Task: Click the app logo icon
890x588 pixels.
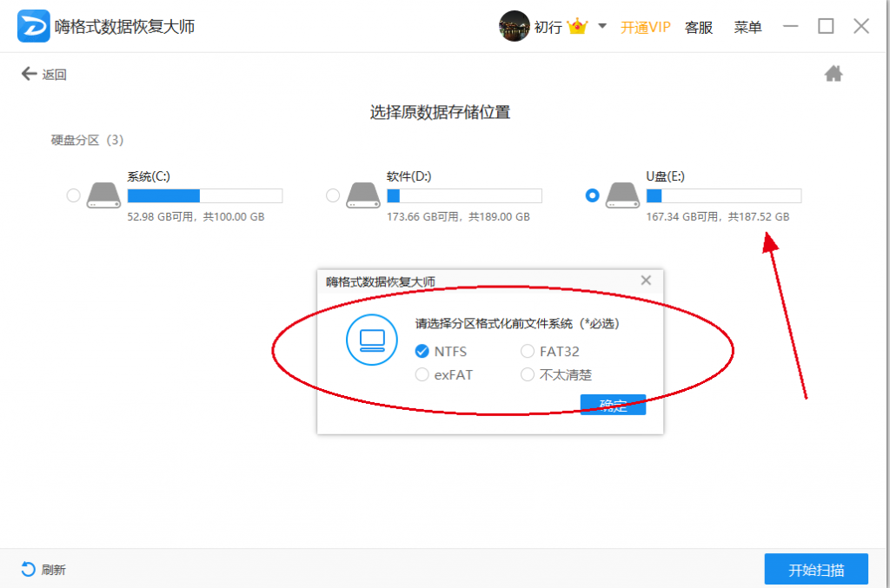Action: [x=34, y=26]
